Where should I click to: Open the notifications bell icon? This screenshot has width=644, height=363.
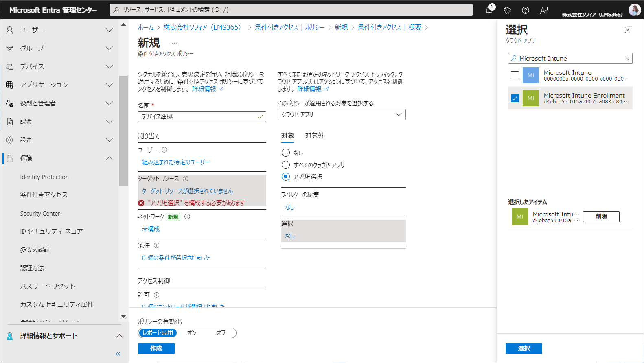pos(489,10)
